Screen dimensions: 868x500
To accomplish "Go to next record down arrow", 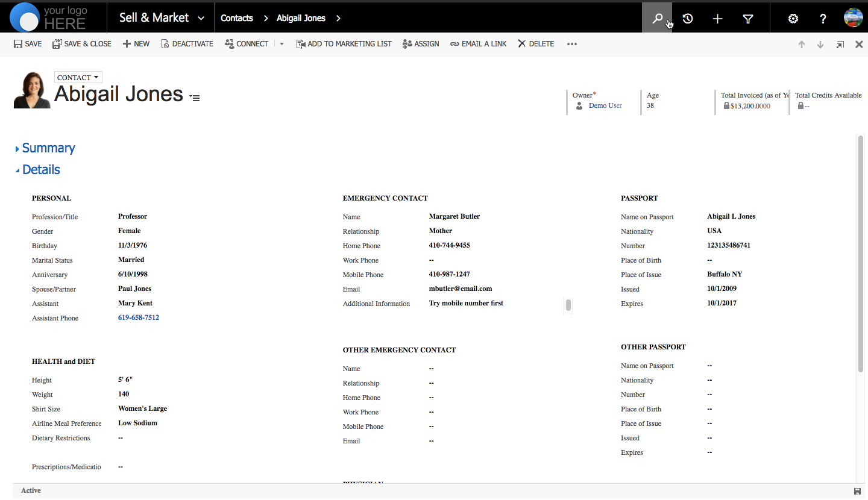I will (820, 44).
